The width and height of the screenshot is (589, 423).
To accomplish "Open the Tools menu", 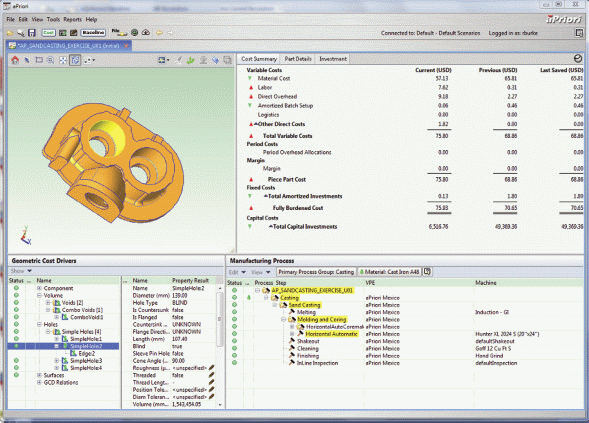I will [53, 19].
